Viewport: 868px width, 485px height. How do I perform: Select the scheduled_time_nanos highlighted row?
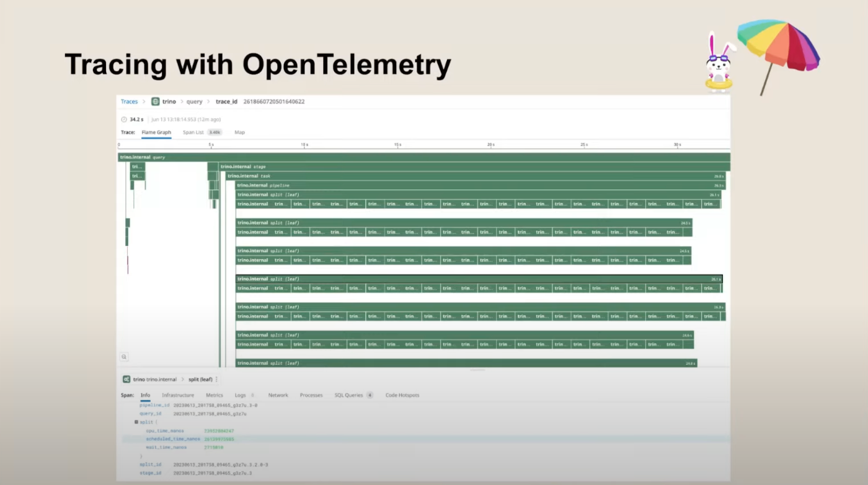(425, 439)
